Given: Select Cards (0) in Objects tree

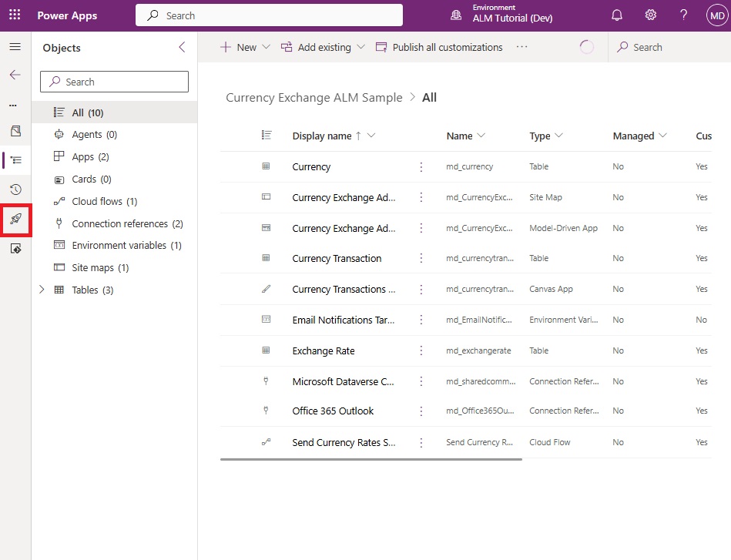Looking at the screenshot, I should point(114,179).
